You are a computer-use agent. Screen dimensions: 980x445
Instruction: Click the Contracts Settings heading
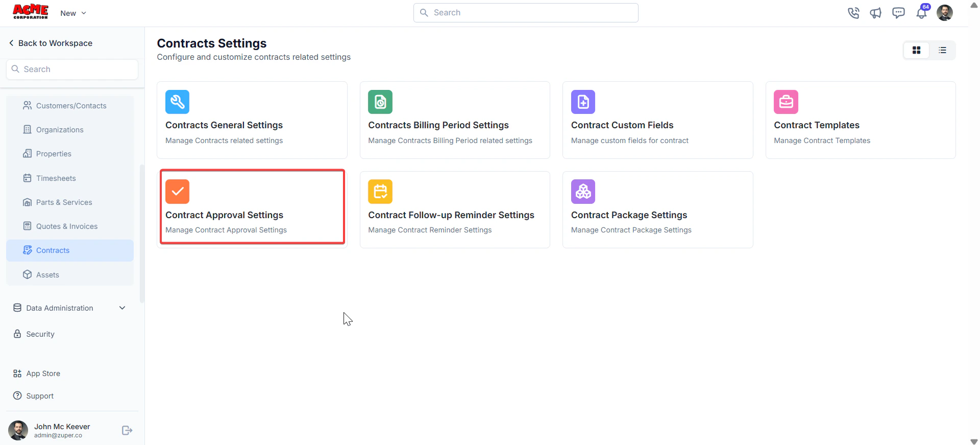pyautogui.click(x=212, y=43)
